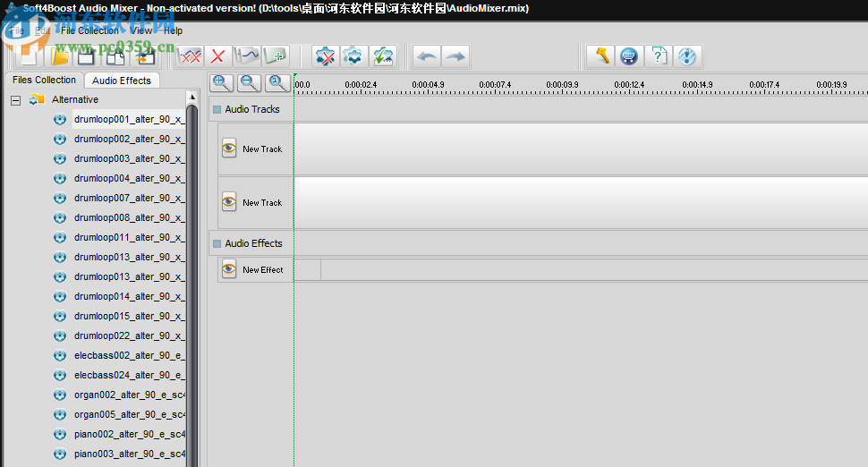868x467 pixels.
Task: Click the yellow hammer settings icon
Action: (x=601, y=56)
